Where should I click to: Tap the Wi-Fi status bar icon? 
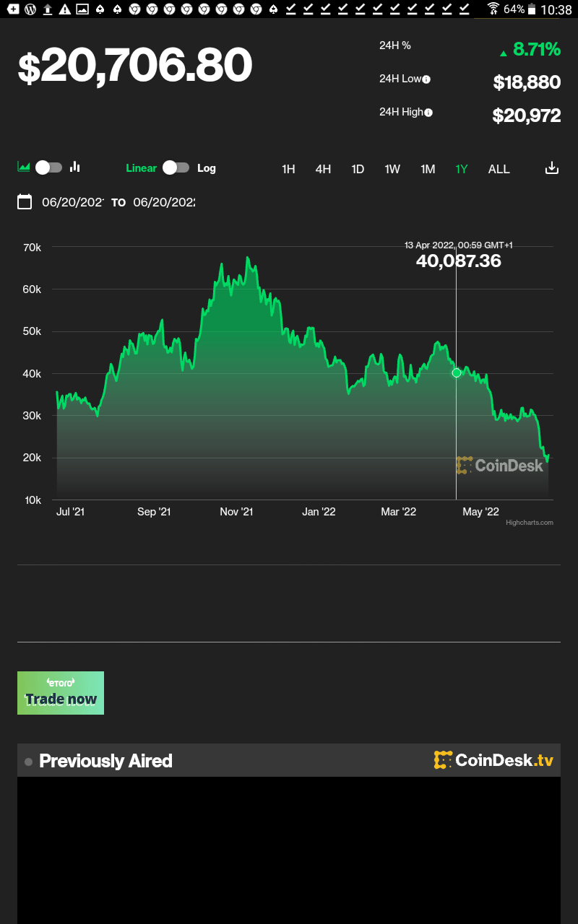(493, 9)
